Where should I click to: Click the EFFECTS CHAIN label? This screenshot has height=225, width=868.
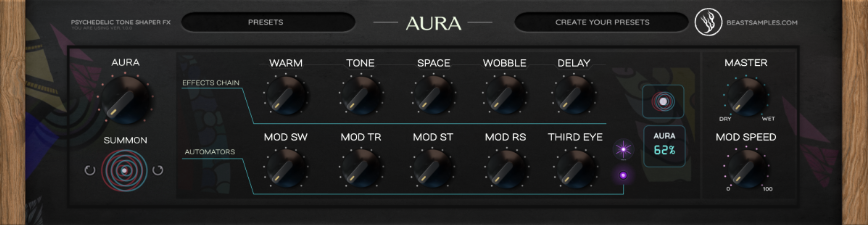click(x=211, y=83)
